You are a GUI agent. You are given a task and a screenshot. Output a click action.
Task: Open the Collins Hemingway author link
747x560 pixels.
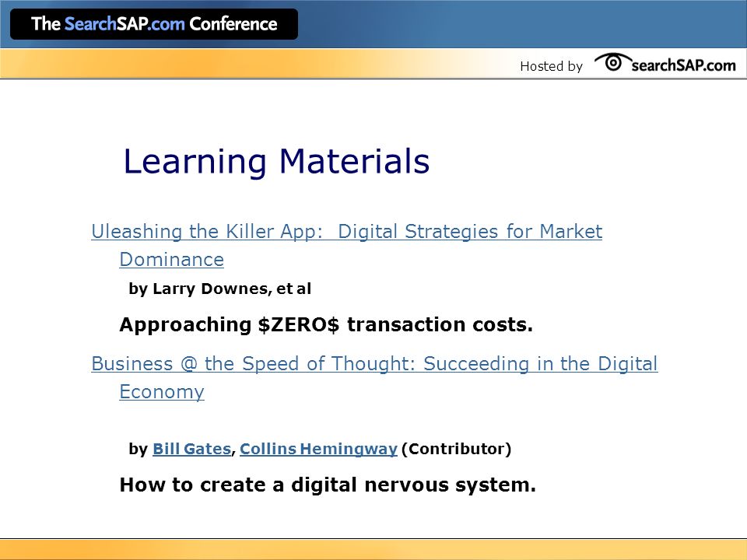[318, 449]
